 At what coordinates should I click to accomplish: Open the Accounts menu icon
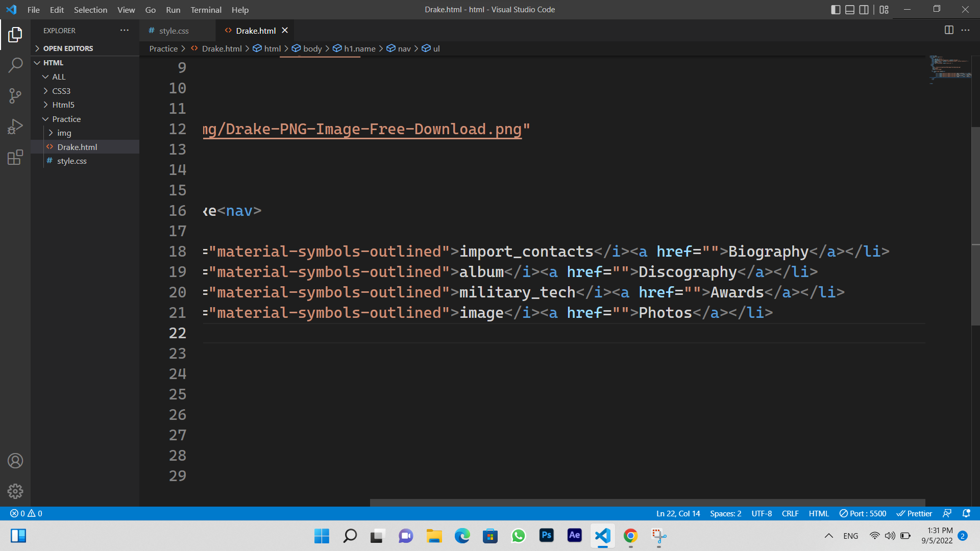(x=15, y=461)
